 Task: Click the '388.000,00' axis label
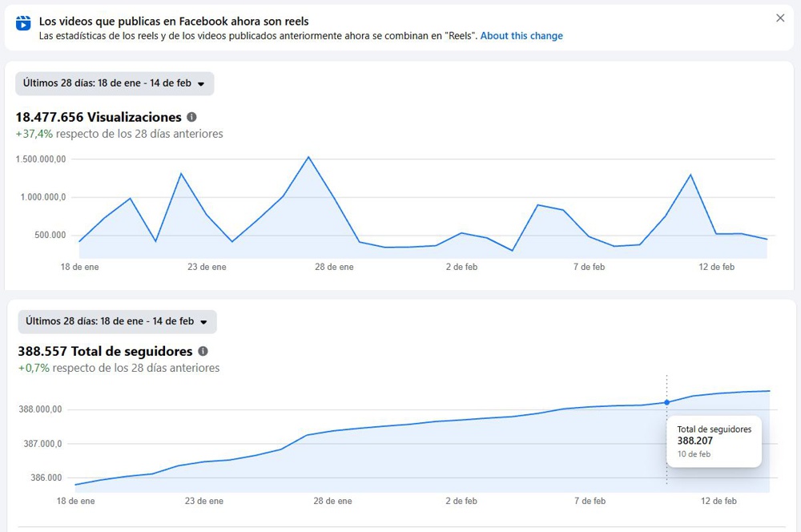pyautogui.click(x=40, y=409)
